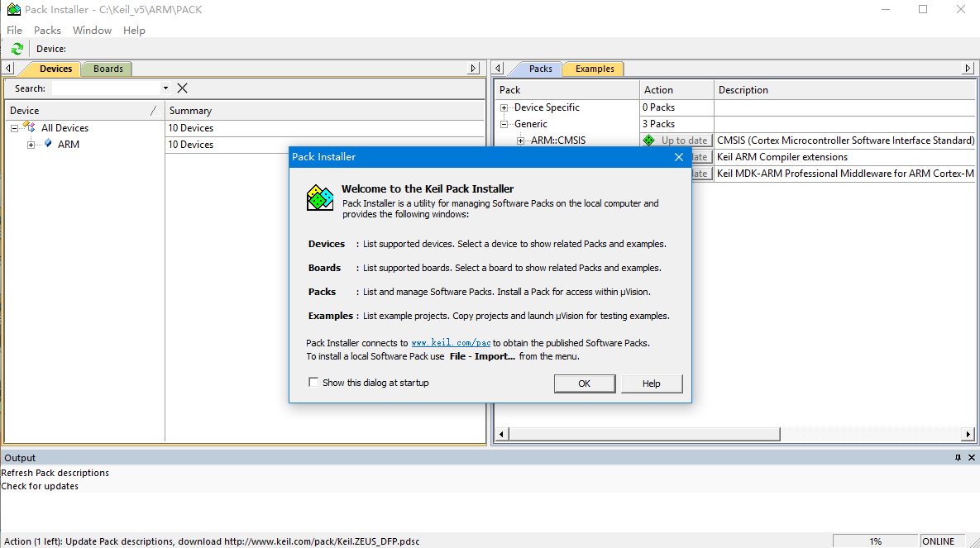Expand the ARM::CMSIS pack node
The width and height of the screenshot is (980, 548).
[521, 141]
